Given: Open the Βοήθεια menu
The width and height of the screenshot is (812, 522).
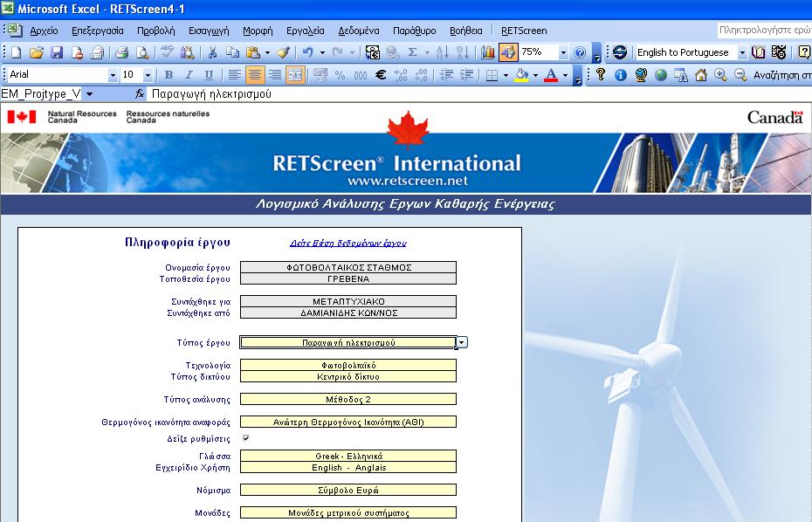Looking at the screenshot, I should 465,31.
